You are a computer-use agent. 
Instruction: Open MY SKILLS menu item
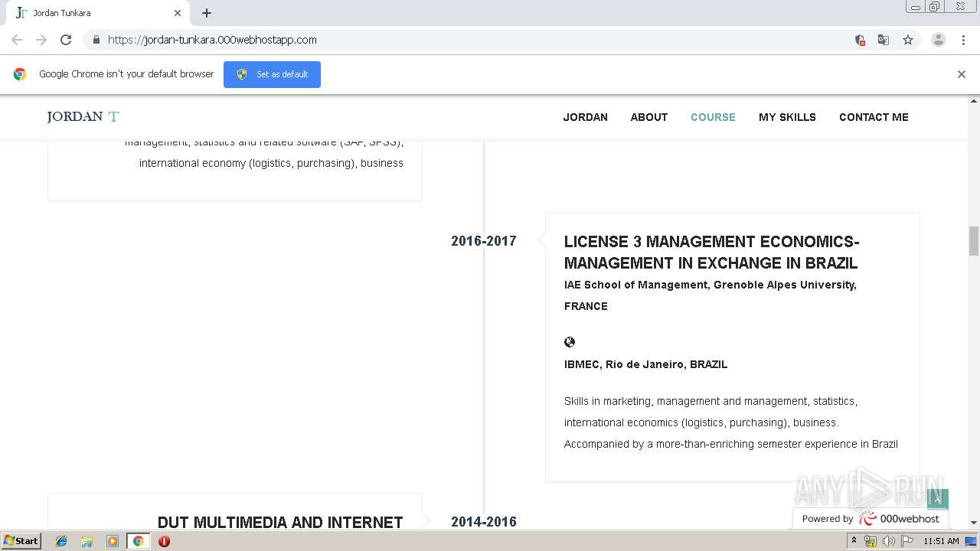point(787,117)
